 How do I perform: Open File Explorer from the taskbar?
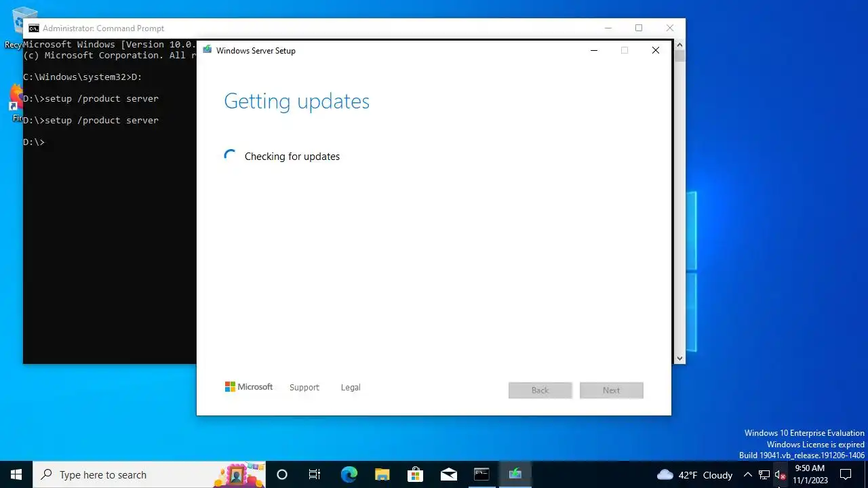coord(382,474)
